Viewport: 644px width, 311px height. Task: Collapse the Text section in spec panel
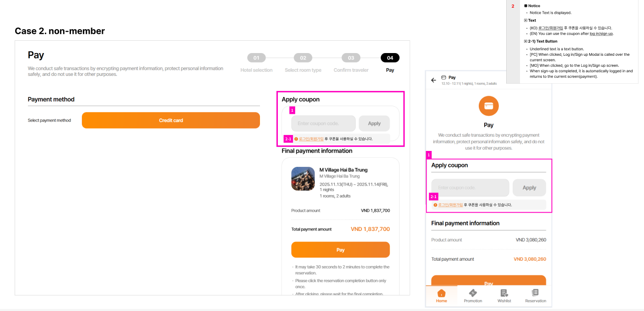click(525, 21)
